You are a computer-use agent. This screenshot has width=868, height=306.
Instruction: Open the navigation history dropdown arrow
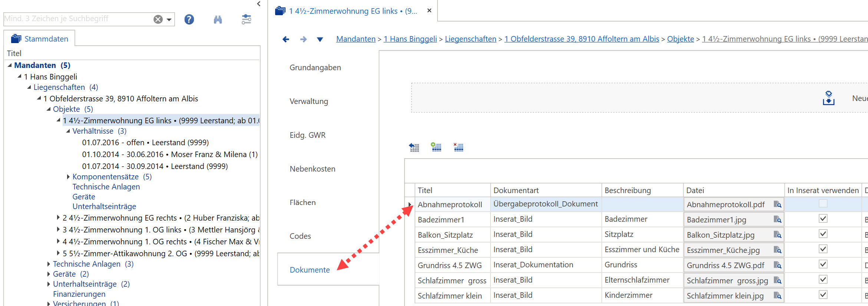click(320, 39)
